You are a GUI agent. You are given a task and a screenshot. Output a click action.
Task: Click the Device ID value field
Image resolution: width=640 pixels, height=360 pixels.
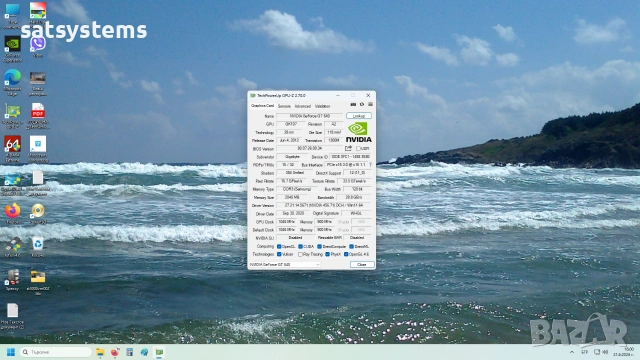point(350,157)
